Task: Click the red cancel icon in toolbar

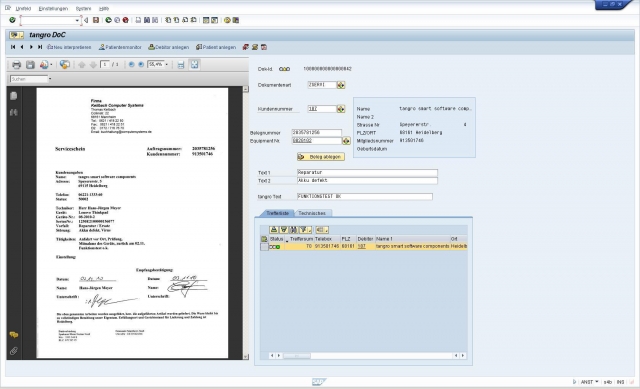Action: [x=126, y=20]
